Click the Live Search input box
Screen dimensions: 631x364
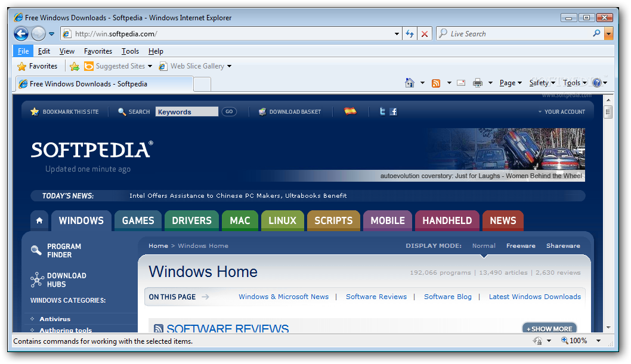tap(515, 34)
